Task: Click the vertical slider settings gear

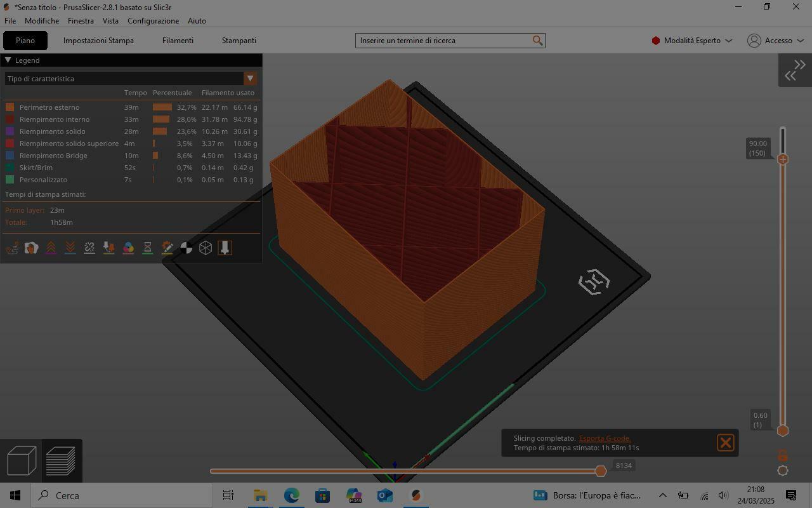Action: point(783,471)
